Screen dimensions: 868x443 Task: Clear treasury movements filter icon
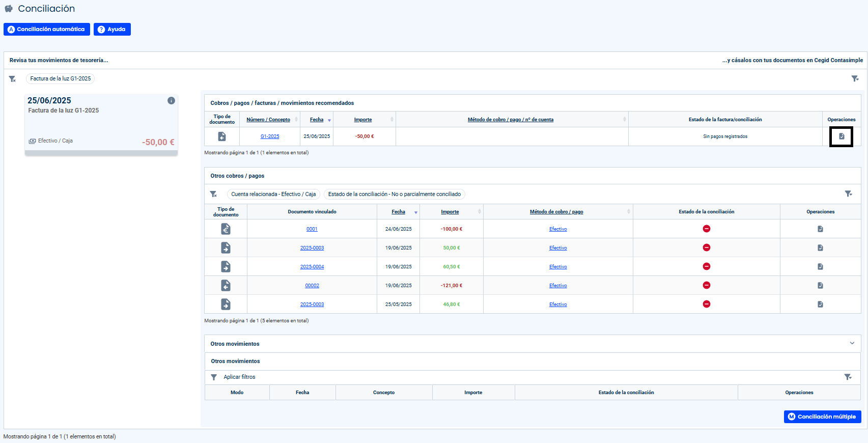tap(12, 79)
